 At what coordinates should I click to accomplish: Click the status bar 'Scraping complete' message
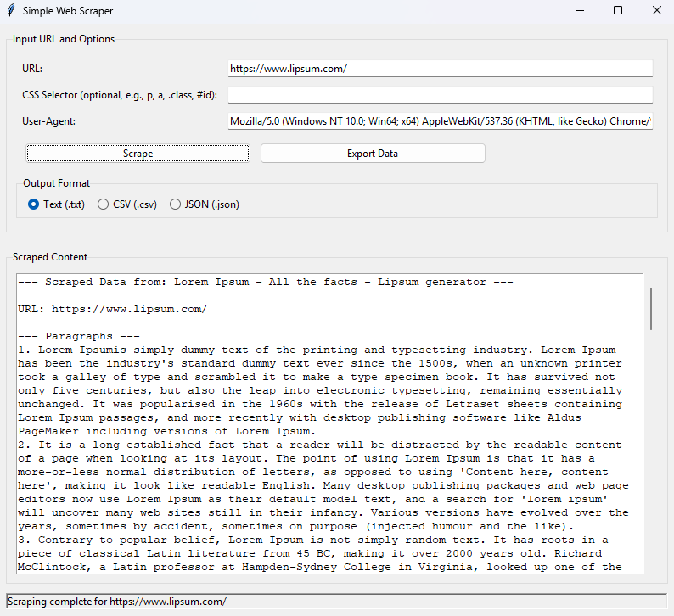(117, 602)
